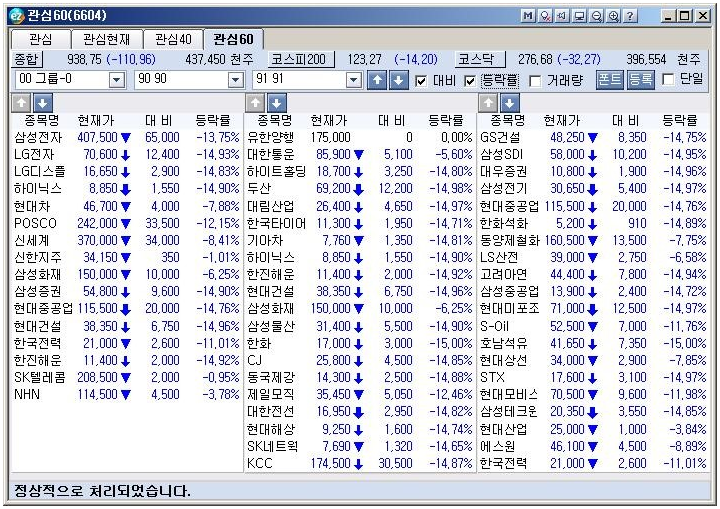Select the 관심60 tab
Viewport: 720px width, 509px height.
coord(233,39)
